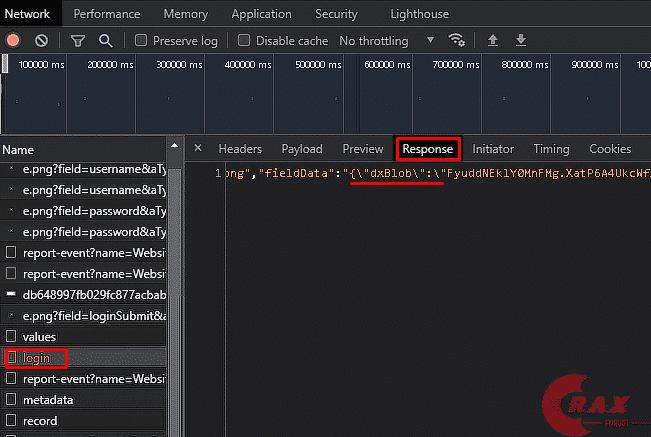Switch to the Performance tab
This screenshot has width=651, height=437.
(107, 14)
